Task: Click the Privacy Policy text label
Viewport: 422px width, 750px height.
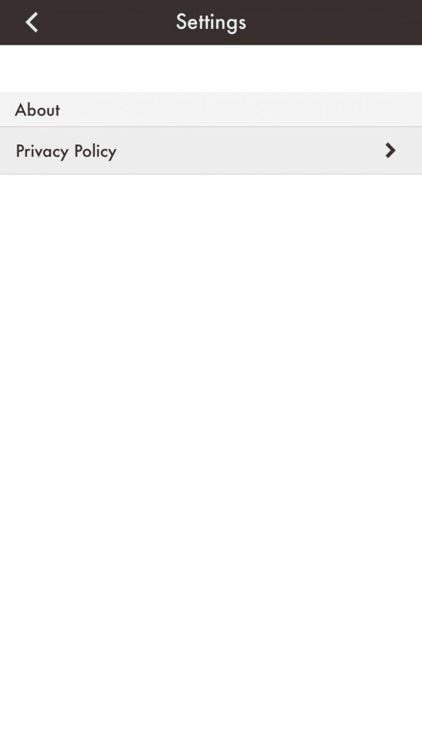Action: (x=66, y=152)
